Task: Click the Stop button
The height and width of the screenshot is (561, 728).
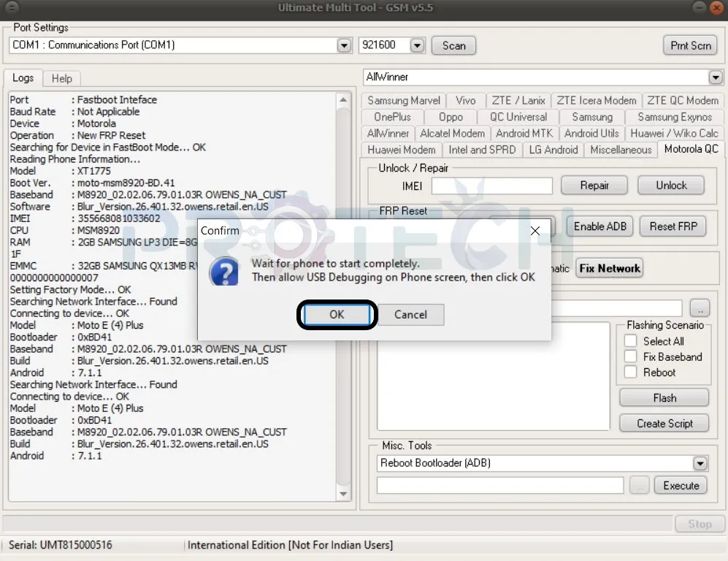Action: tap(700, 524)
